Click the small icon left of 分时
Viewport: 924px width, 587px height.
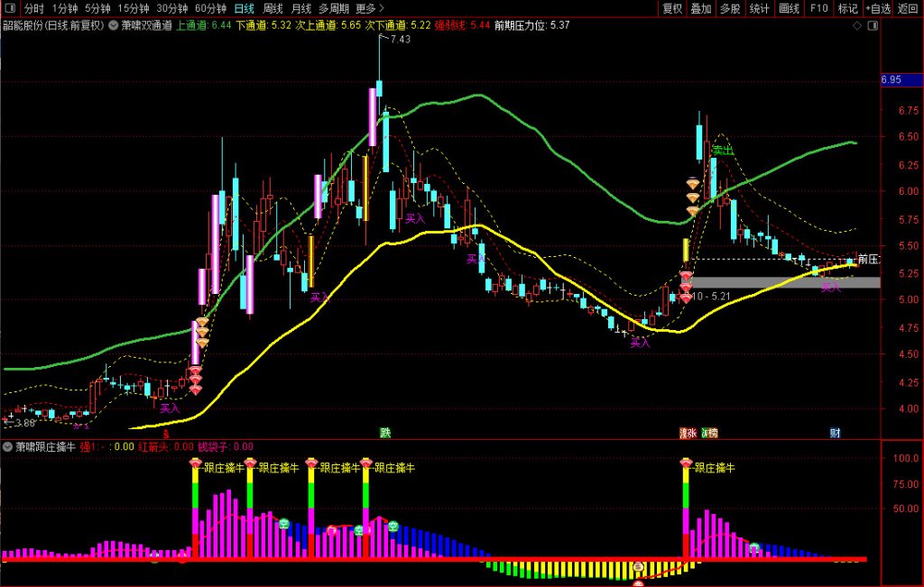pyautogui.click(x=10, y=8)
